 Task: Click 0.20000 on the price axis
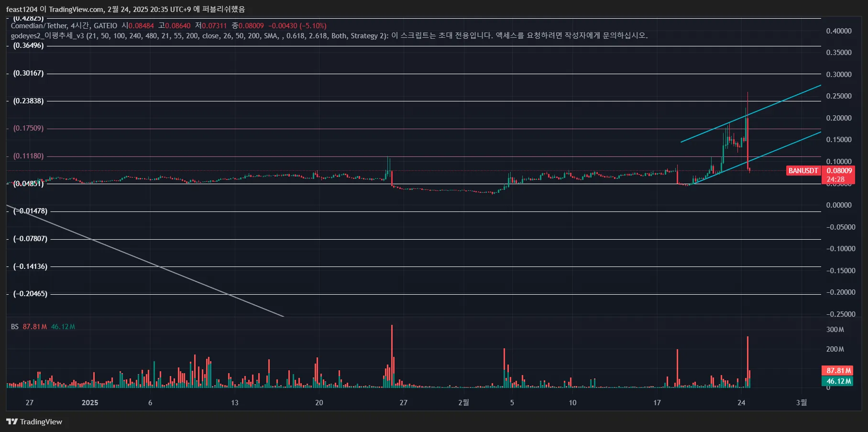(839, 118)
